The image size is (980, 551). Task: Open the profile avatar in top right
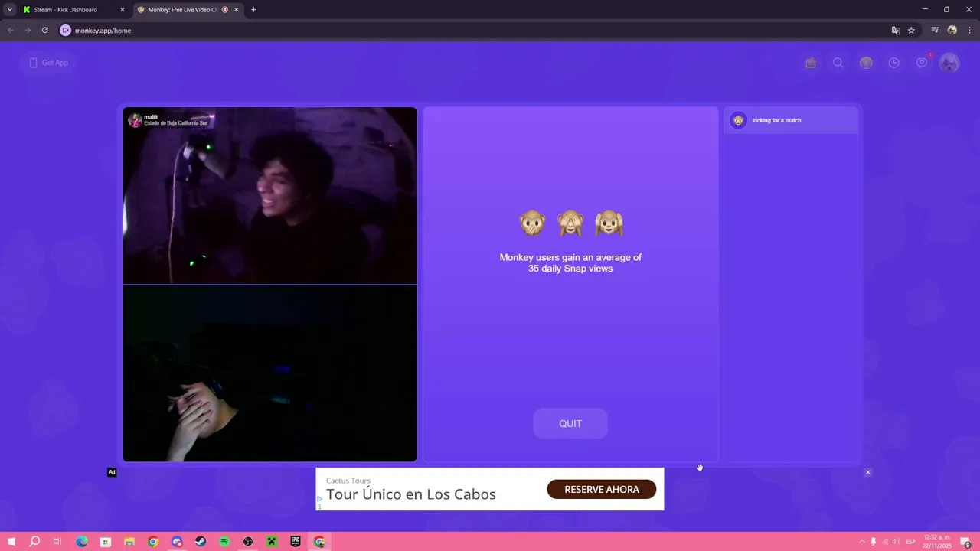point(949,63)
